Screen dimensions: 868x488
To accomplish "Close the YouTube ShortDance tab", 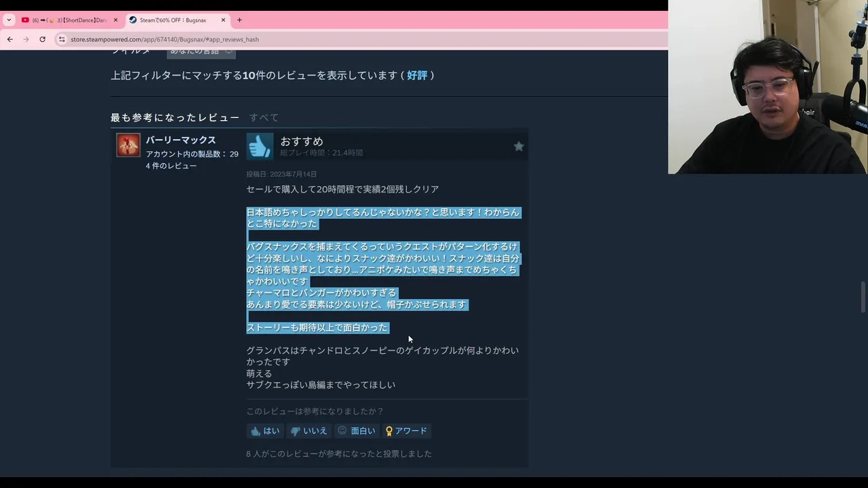I will tap(115, 20).
